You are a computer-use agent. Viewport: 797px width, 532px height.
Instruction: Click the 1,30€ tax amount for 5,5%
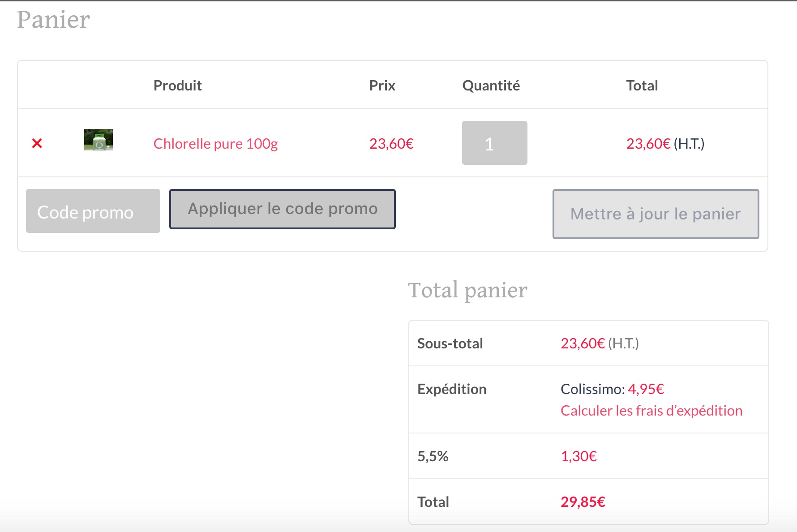[x=578, y=456]
